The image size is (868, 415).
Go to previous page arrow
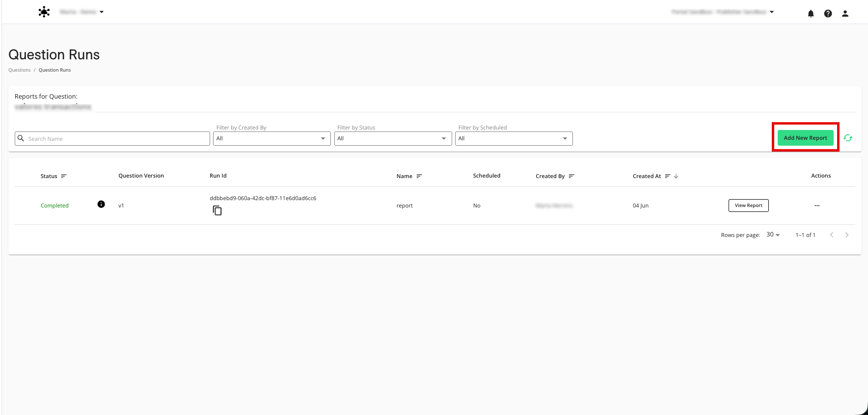(x=832, y=235)
